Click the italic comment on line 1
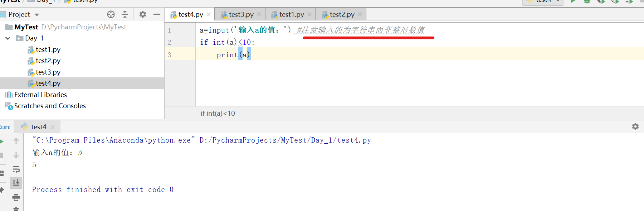Viewport: 644px width, 211px height. (361, 30)
